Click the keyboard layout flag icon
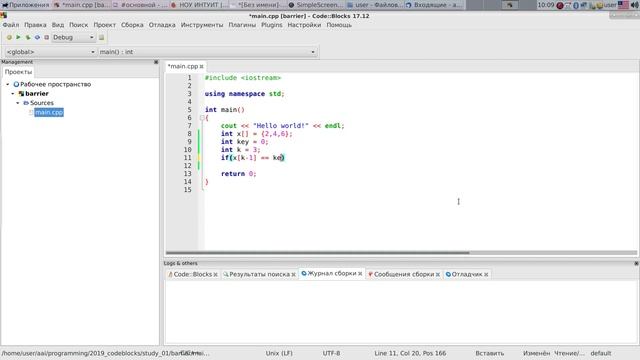This screenshot has height=360, width=640. click(x=623, y=5)
